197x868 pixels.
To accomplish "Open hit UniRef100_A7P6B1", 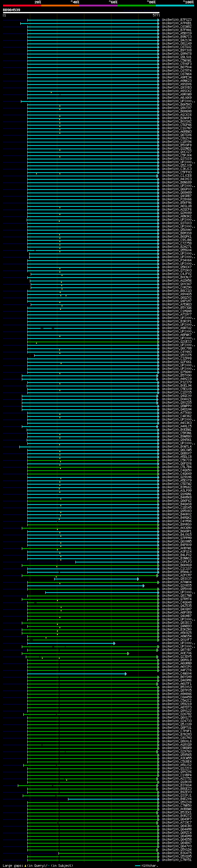I will pyautogui.click(x=177, y=23).
